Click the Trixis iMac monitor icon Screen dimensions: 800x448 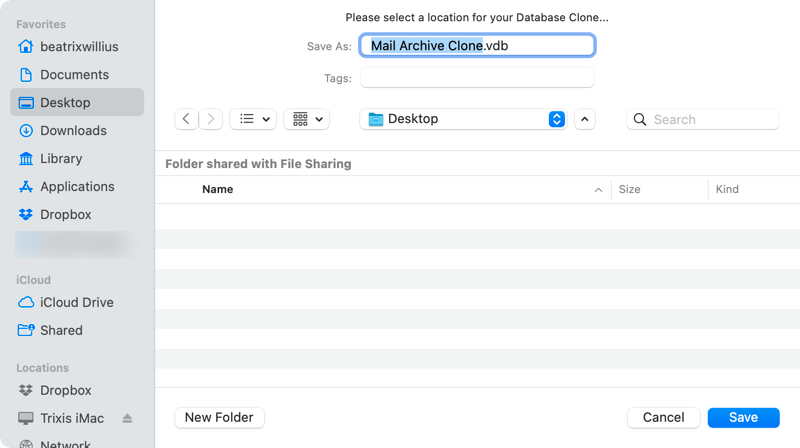point(26,418)
